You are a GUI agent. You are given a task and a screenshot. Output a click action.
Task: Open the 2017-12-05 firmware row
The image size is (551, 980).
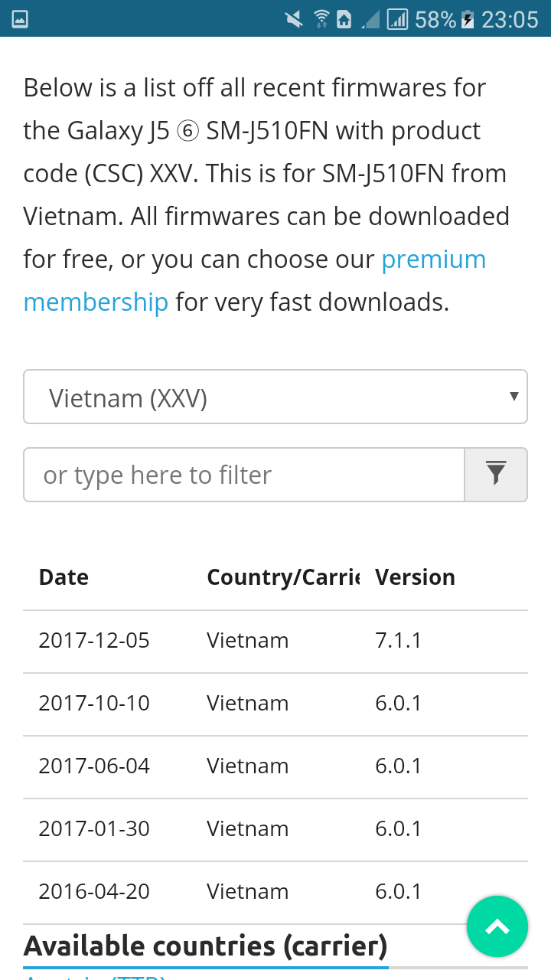pos(275,642)
